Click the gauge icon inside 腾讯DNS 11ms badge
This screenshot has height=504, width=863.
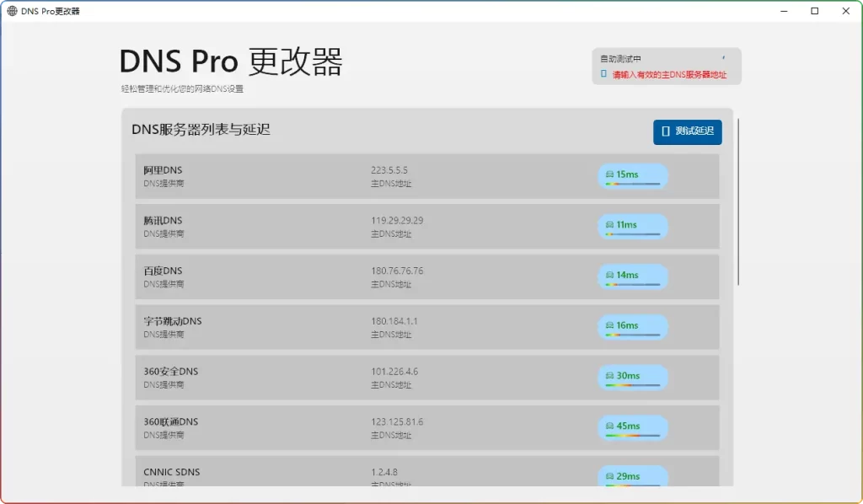pyautogui.click(x=609, y=223)
